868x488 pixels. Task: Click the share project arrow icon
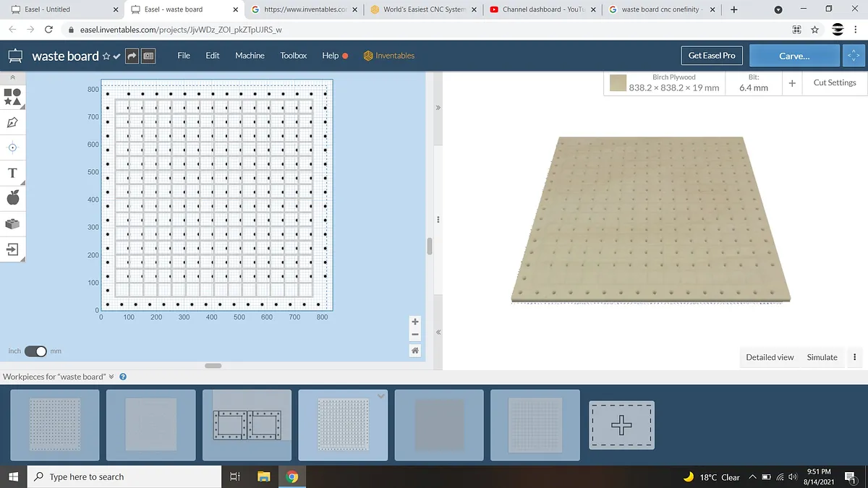[x=132, y=56]
